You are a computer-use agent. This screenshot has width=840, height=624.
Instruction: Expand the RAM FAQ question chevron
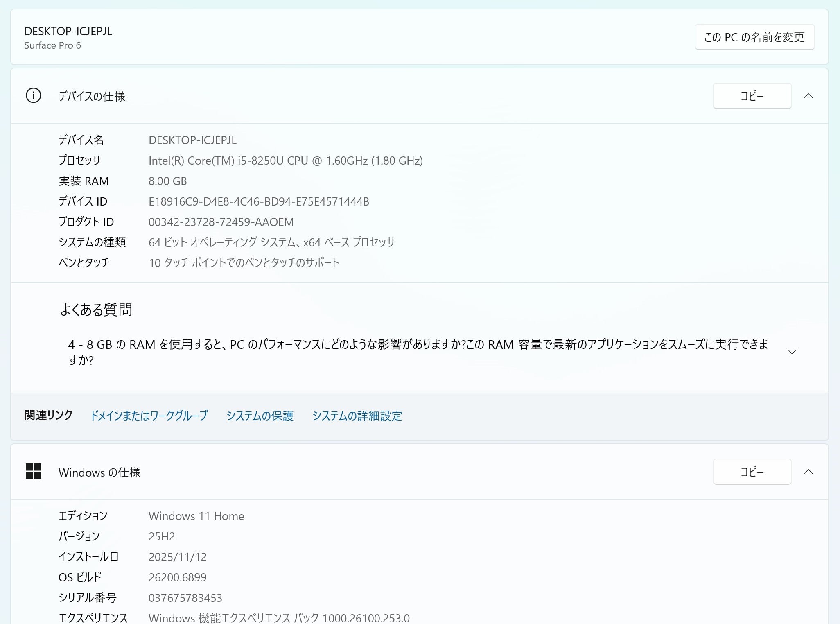[792, 352]
